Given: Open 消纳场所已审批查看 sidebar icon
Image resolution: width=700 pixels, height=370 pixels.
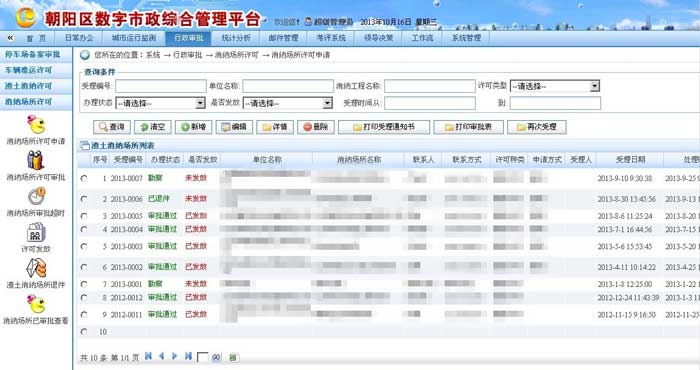Looking at the screenshot, I should coord(36,304).
